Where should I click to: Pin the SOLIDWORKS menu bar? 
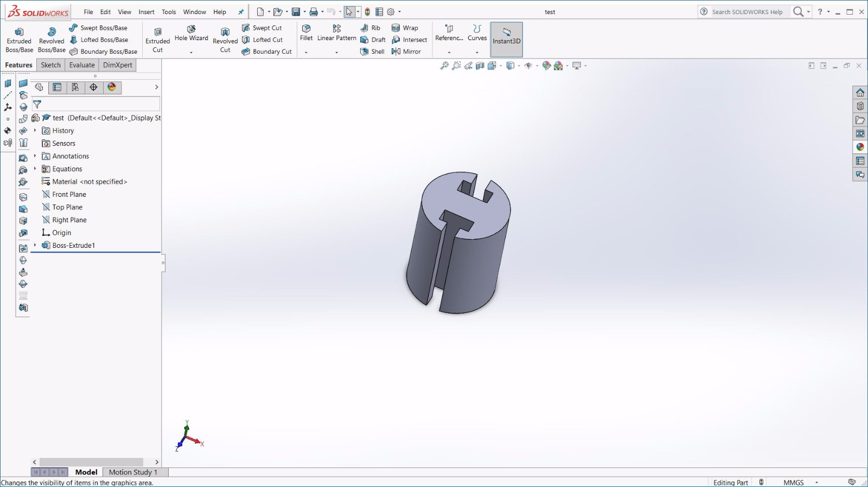pos(241,12)
